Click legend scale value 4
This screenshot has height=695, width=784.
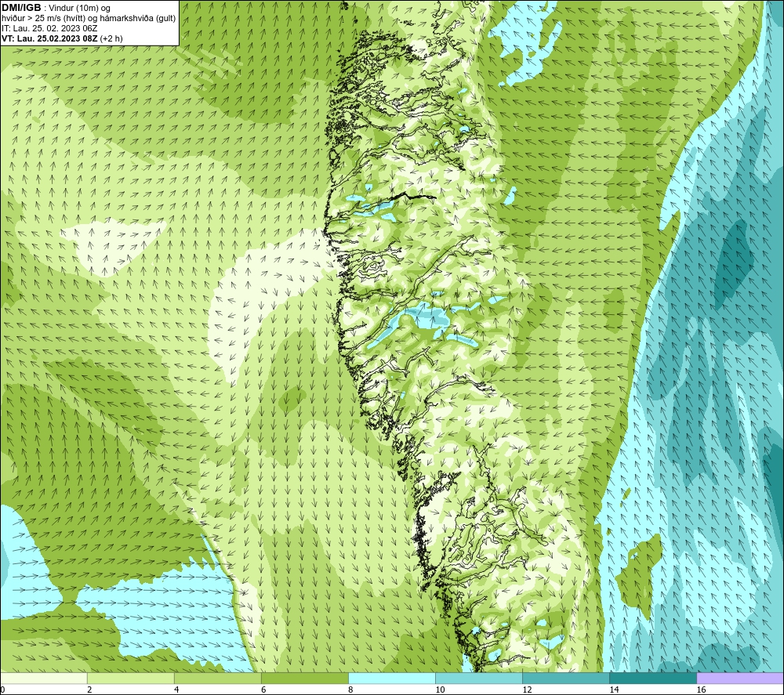click(x=176, y=690)
